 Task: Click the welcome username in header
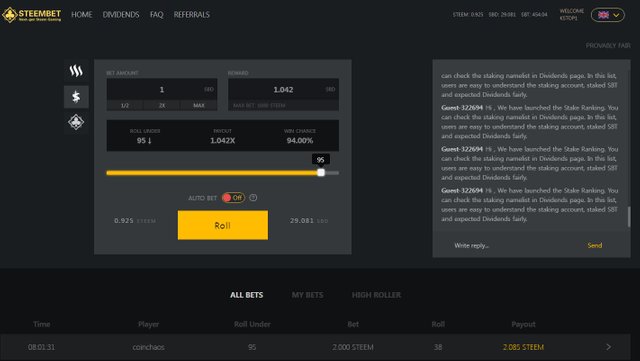click(568, 18)
